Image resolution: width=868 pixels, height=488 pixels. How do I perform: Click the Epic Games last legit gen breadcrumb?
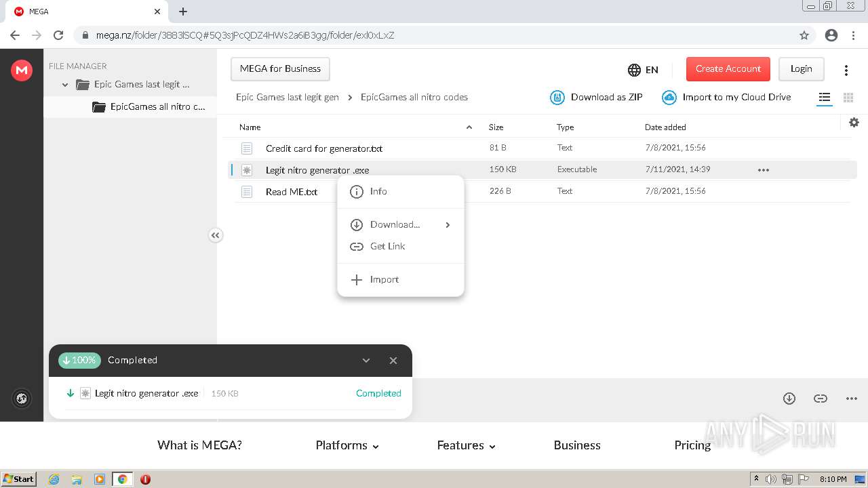pos(288,97)
